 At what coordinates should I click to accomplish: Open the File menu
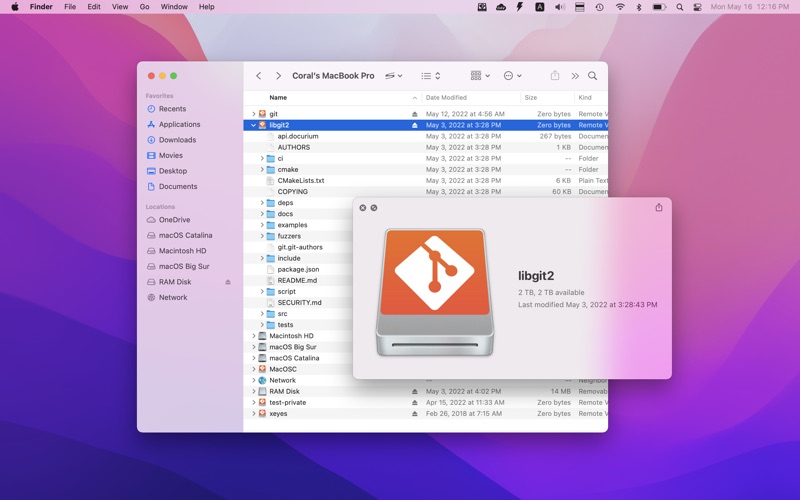pyautogui.click(x=70, y=7)
